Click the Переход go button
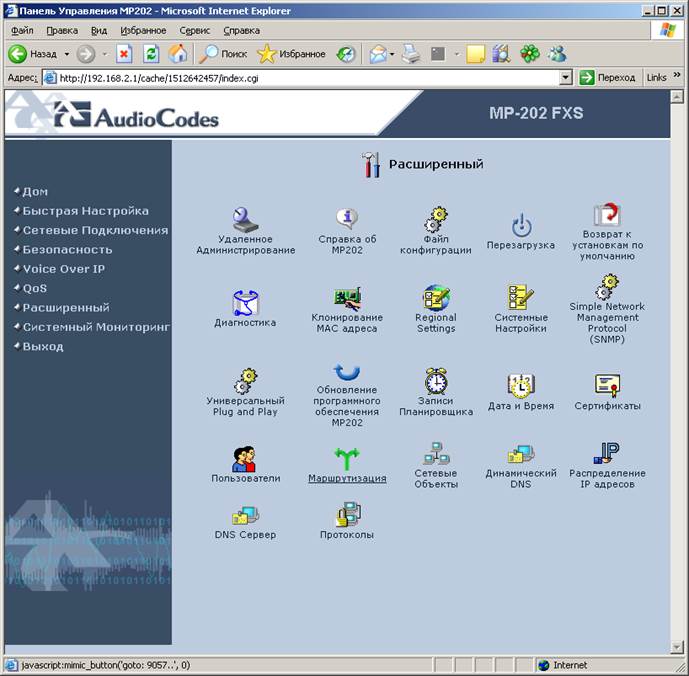Screen dimensions: 689x676 coord(608,78)
